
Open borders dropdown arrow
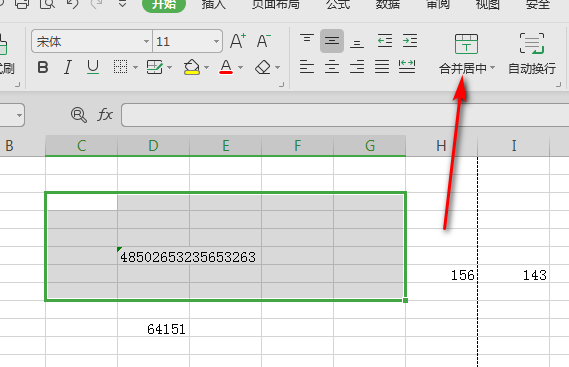(135, 68)
